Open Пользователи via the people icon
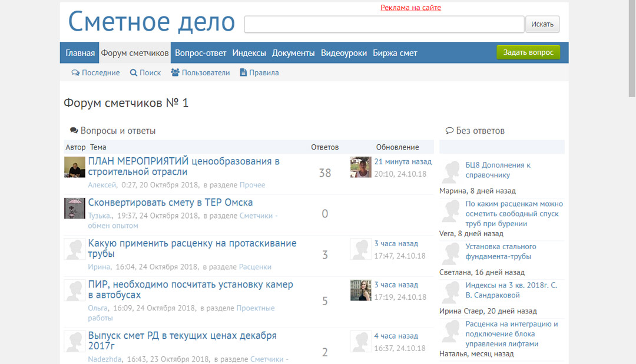Viewport: 636px width, 364px height. pos(175,73)
